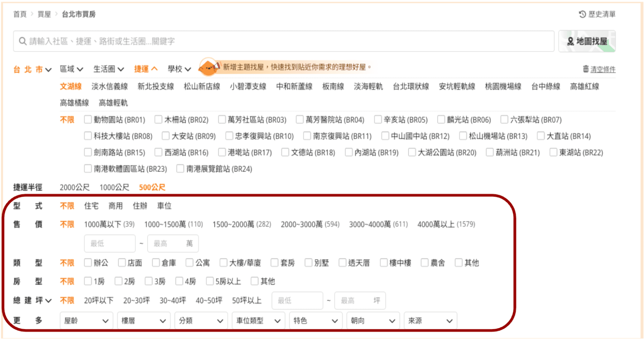Tick 松山機場站 (BR13) checkbox
The image size is (644, 339).
[x=463, y=136]
